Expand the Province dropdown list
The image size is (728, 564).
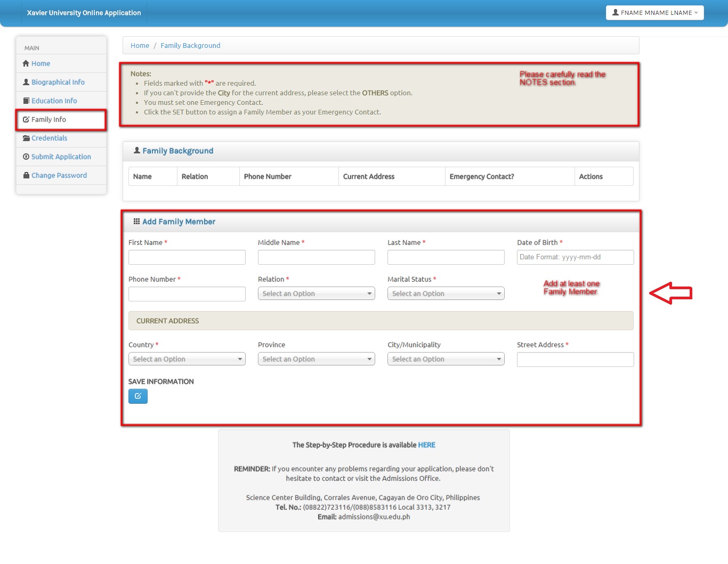point(316,359)
